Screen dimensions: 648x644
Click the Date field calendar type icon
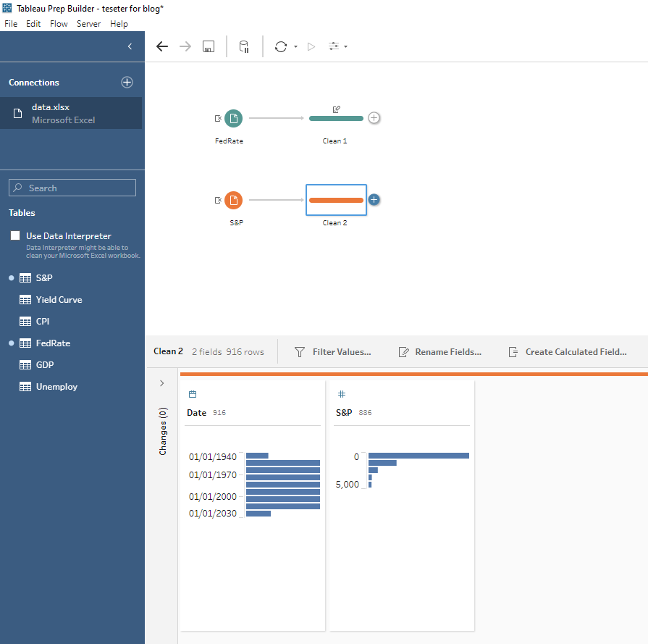point(193,394)
